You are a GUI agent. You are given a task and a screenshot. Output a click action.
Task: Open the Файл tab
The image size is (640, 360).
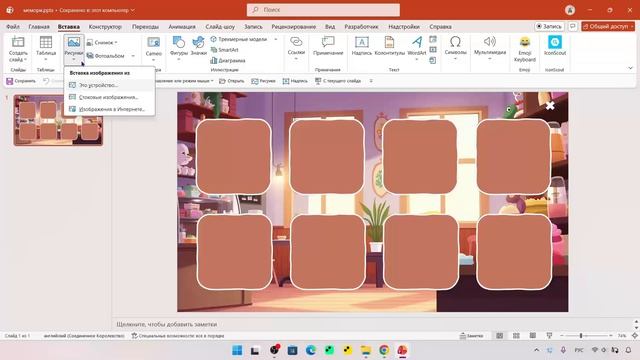click(x=13, y=27)
